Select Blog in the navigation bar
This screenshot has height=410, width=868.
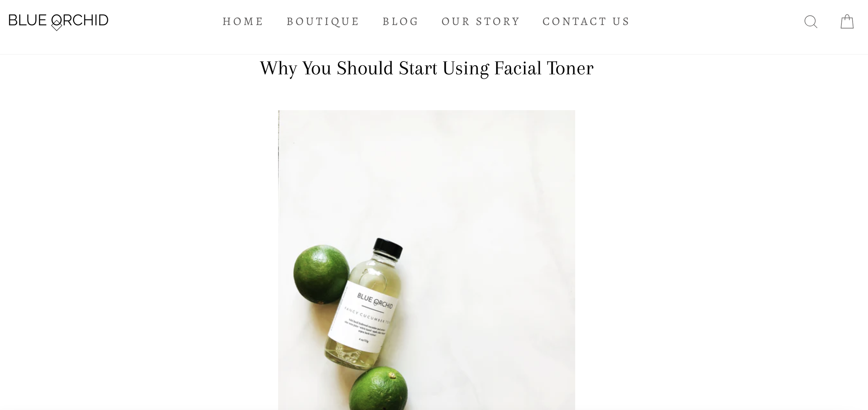click(401, 22)
